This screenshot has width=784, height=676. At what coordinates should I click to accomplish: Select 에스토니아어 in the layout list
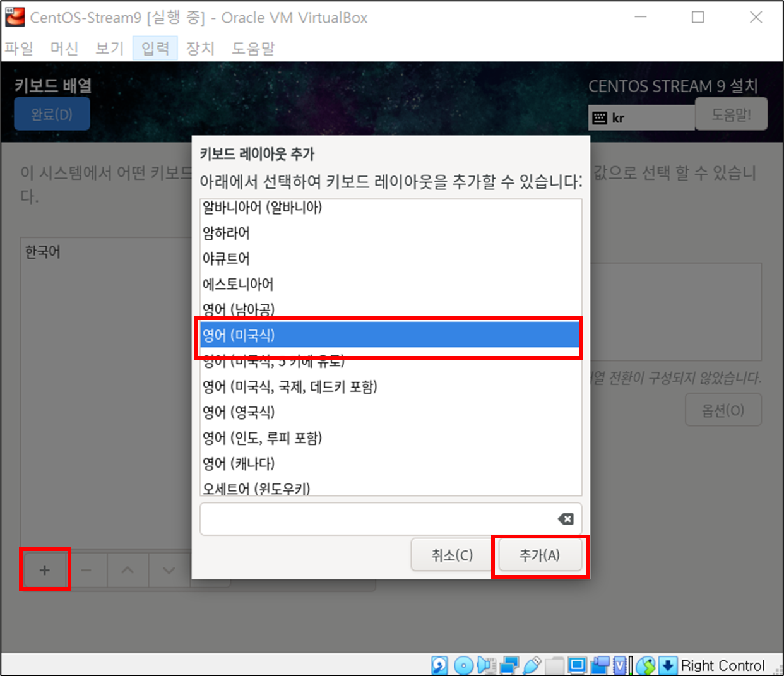pos(391,284)
